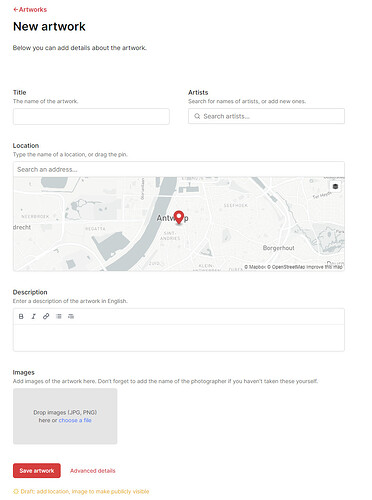
Task: Click the OpenStreetMap attribution link
Action: [286, 267]
